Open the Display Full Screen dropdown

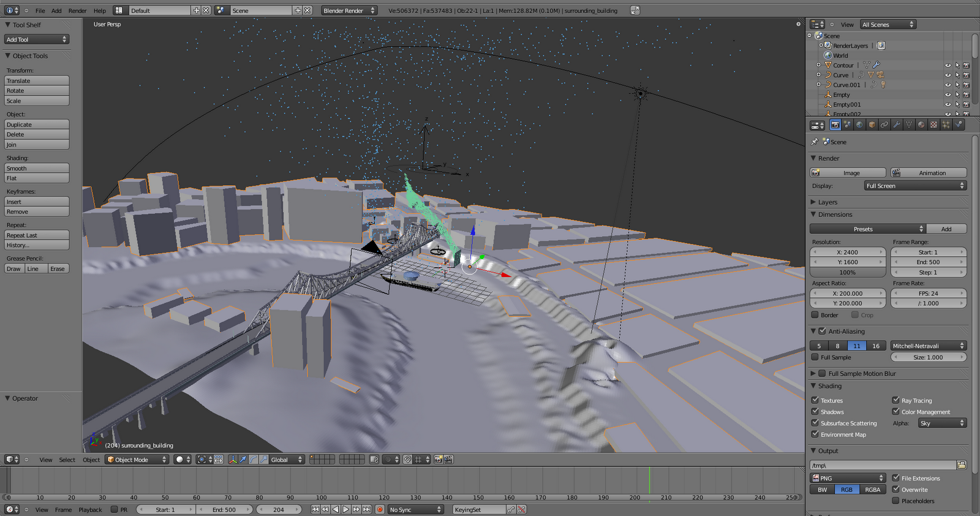pyautogui.click(x=916, y=186)
